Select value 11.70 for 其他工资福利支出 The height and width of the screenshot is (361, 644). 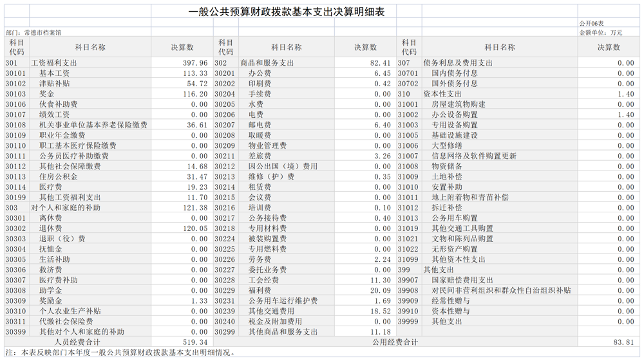[197, 198]
